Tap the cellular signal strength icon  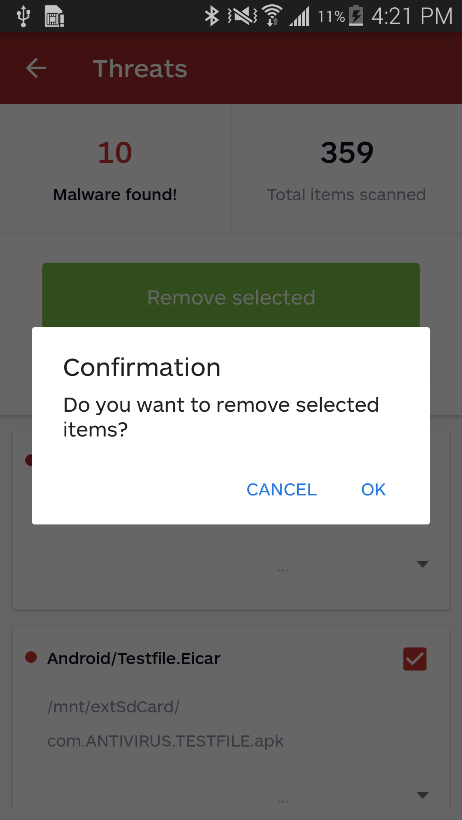299,17
